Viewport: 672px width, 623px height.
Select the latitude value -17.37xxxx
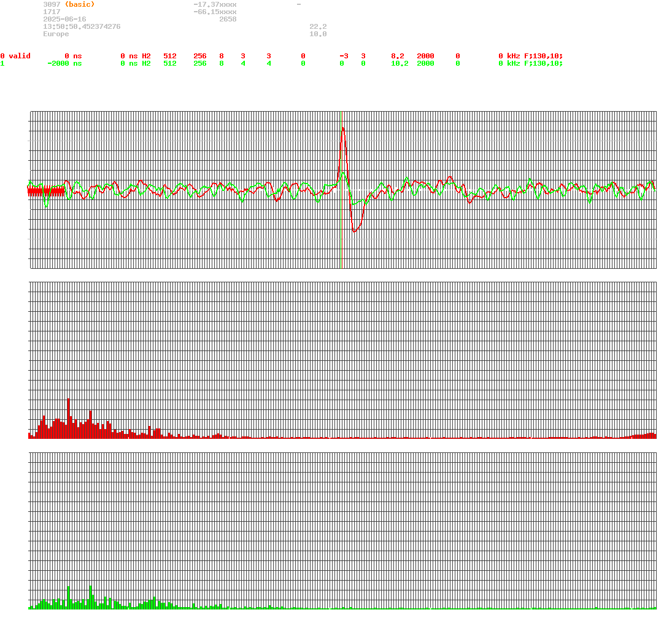point(215,4)
